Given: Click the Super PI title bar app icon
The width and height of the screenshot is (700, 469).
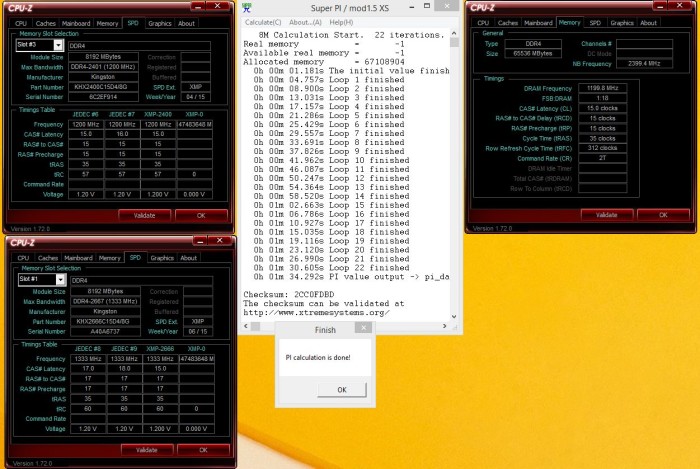Looking at the screenshot, I should (247, 8).
